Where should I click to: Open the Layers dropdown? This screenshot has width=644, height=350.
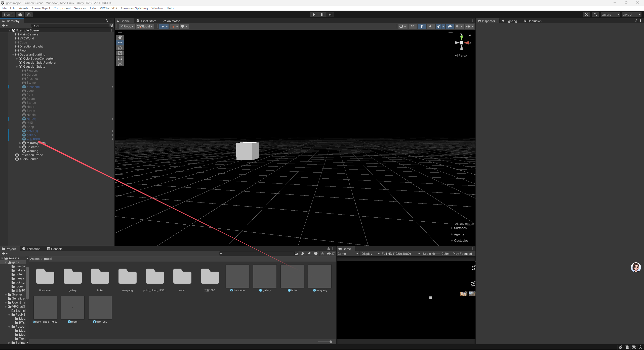[610, 15]
